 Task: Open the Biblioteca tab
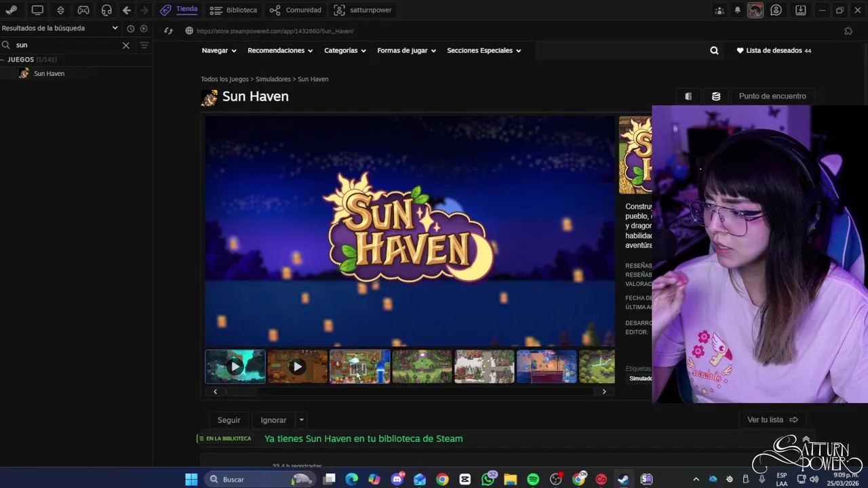point(233,10)
